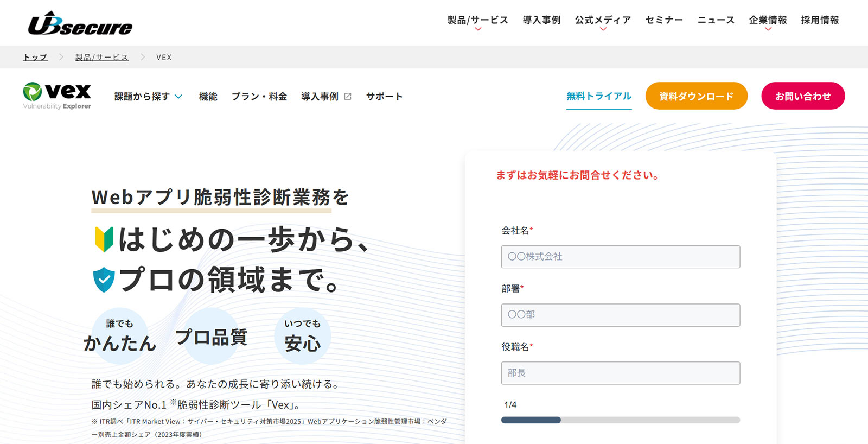Click the blue shield checkmark icon

point(104,280)
